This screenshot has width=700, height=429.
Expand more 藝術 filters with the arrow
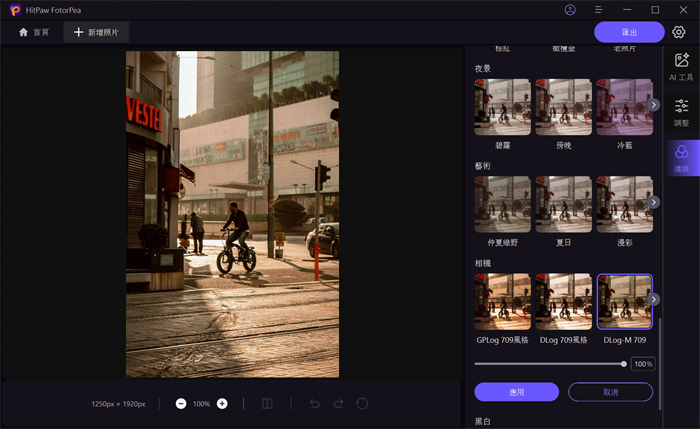(653, 202)
